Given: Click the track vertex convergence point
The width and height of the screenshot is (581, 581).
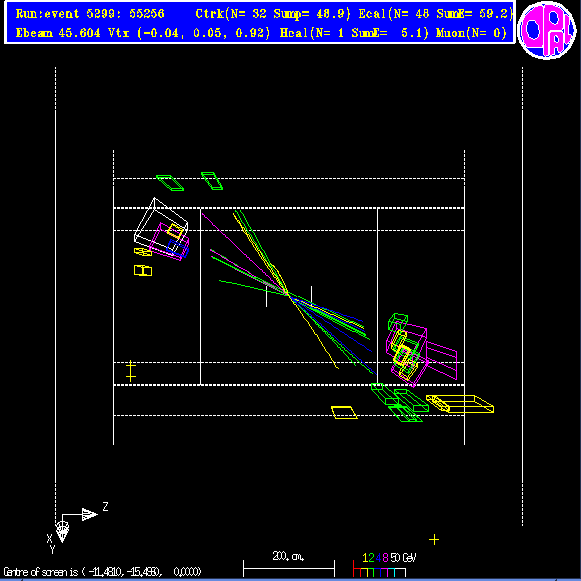Looking at the screenshot, I should (x=288, y=293).
